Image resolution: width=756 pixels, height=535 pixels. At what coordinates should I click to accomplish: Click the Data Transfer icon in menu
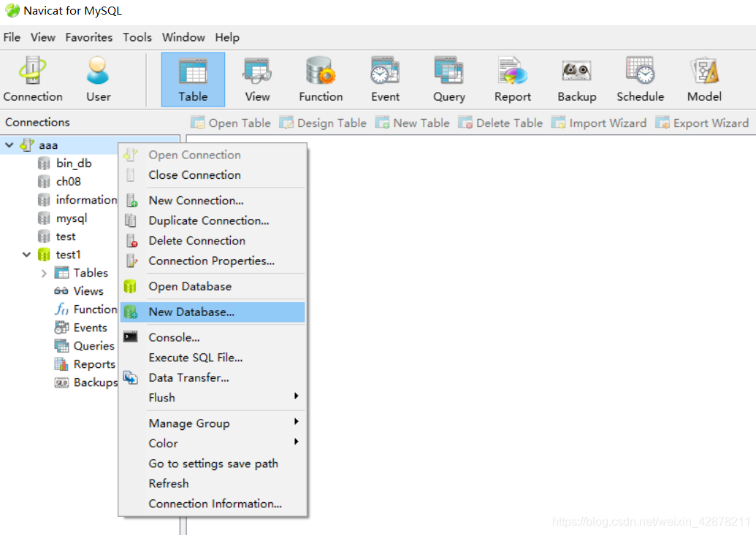tap(130, 377)
